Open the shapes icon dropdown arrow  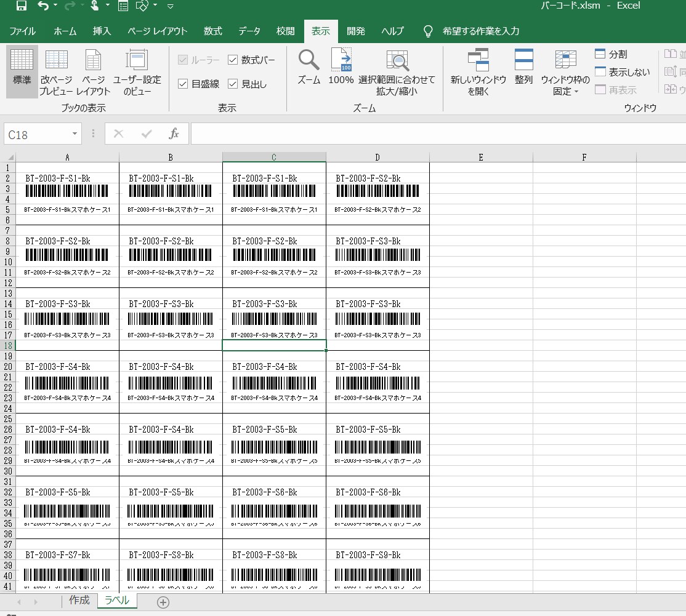[x=155, y=6]
